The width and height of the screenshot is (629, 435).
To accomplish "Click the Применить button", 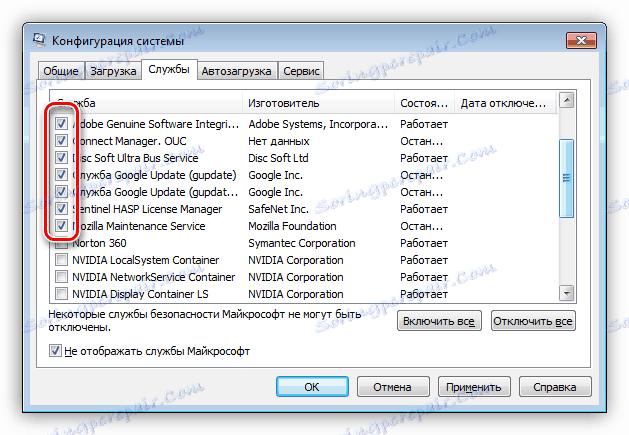I will [474, 387].
